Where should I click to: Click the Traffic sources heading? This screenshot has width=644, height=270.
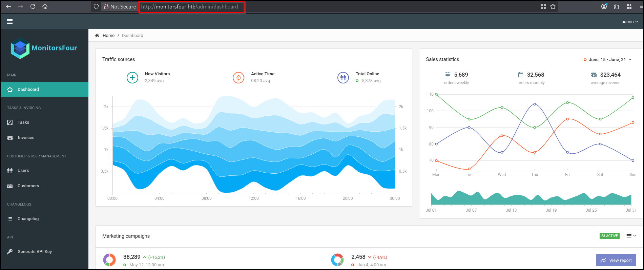point(119,59)
